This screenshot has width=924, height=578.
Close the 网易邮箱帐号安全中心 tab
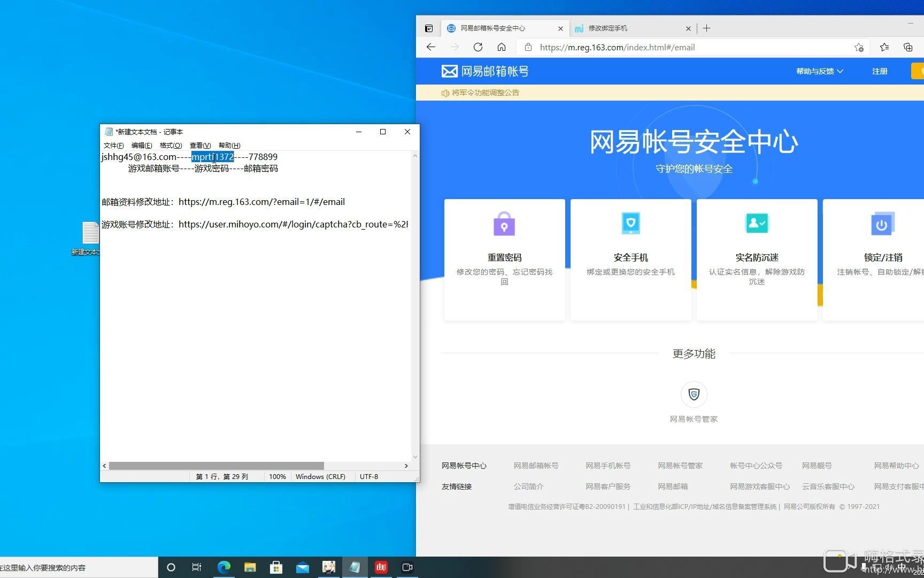click(x=560, y=28)
